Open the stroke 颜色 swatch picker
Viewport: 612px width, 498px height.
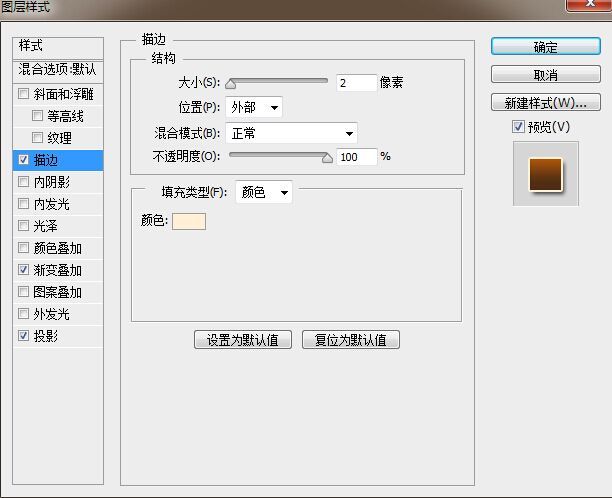189,221
